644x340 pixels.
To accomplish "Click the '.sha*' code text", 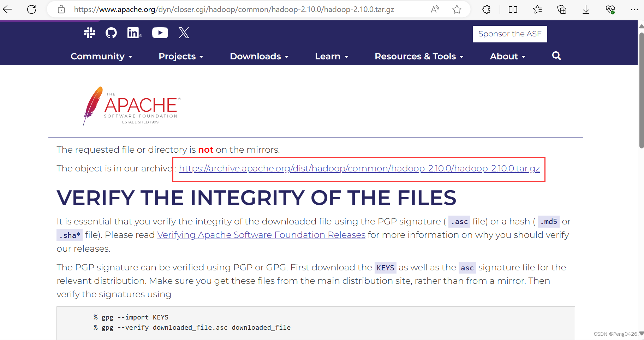I will pyautogui.click(x=70, y=235).
